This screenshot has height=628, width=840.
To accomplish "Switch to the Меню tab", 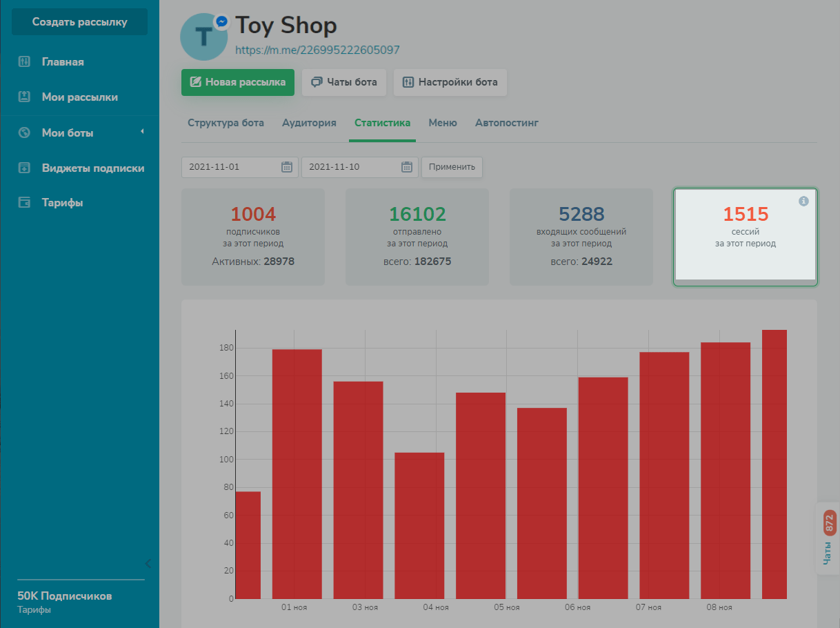I will 443,123.
